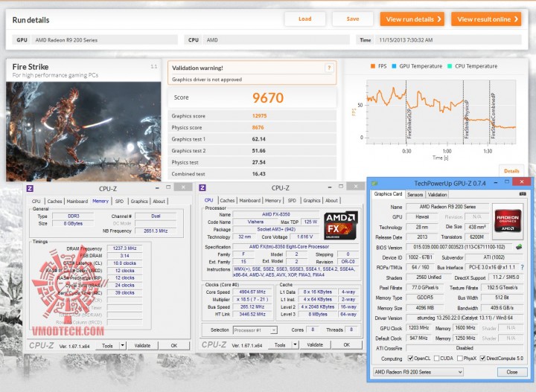Click the CPU-Z logo icon in CPU window title bar
This screenshot has height=392, width=536.
(202, 187)
